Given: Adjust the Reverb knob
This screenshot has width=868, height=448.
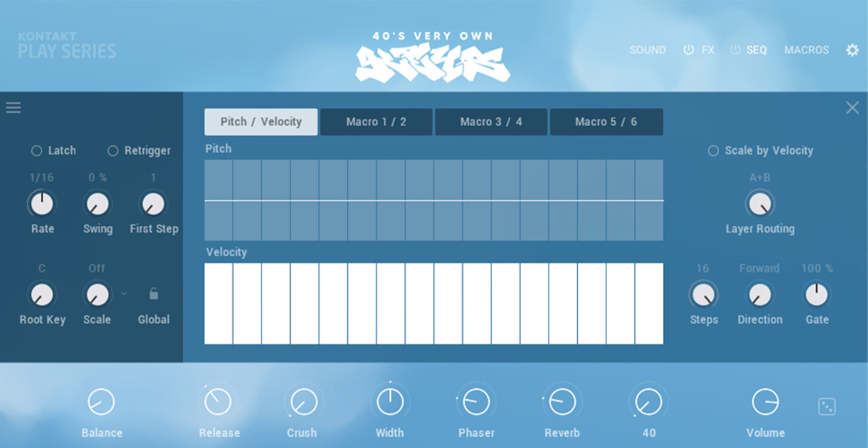Looking at the screenshot, I should tap(562, 401).
